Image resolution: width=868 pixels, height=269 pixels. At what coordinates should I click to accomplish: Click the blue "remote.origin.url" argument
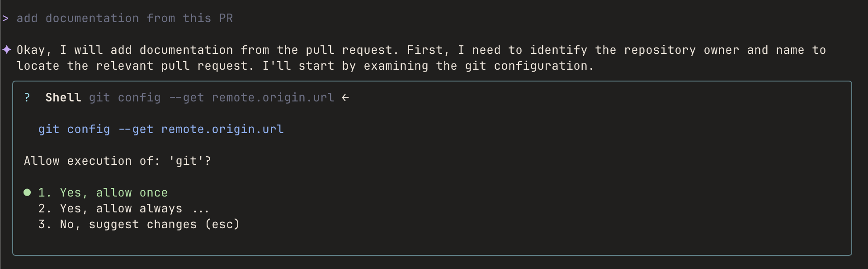click(222, 129)
